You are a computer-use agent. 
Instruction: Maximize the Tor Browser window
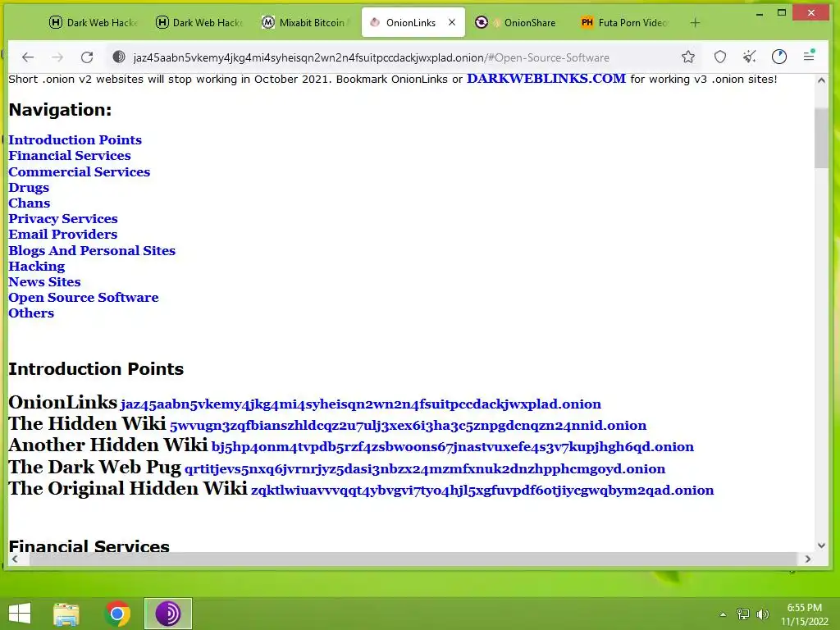click(782, 13)
